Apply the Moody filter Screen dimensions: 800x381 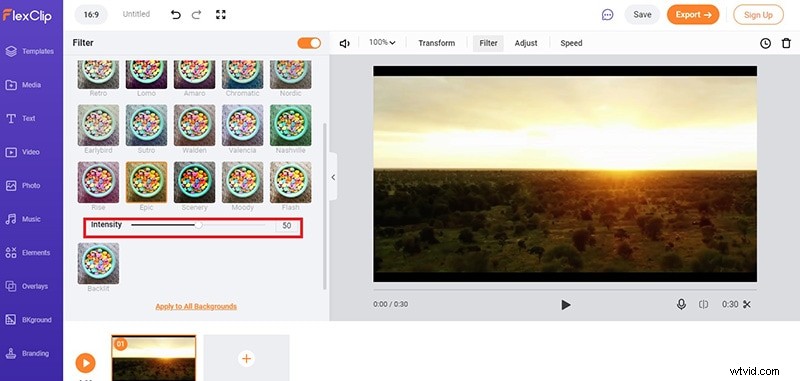click(242, 182)
